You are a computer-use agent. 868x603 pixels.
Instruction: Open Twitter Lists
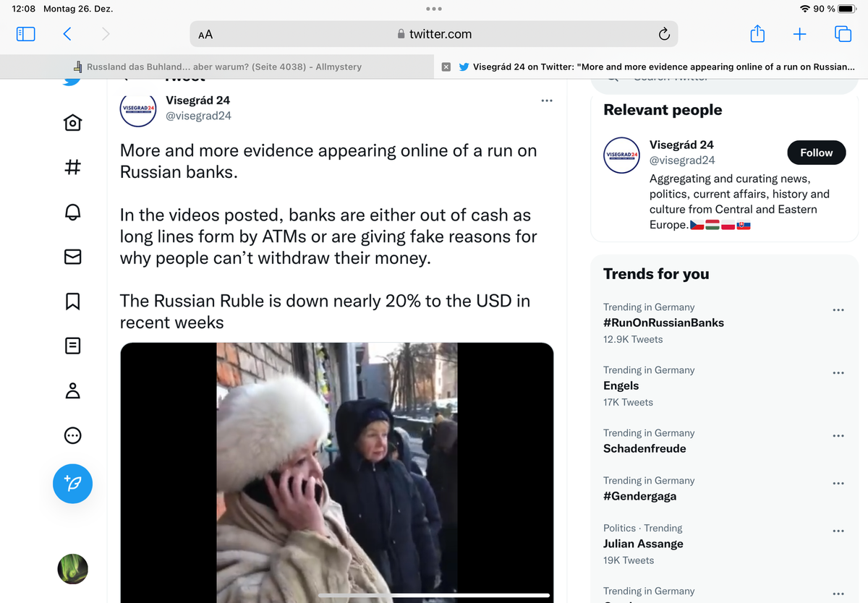(72, 346)
